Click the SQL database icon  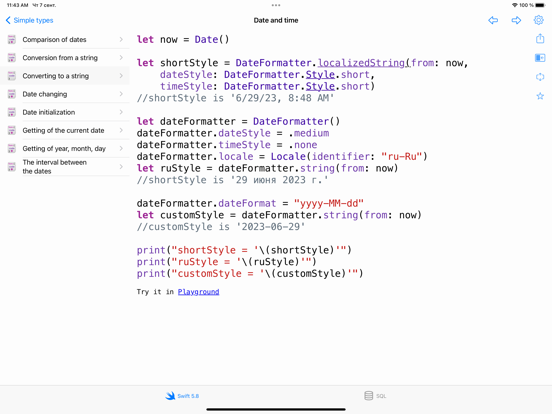[369, 396]
